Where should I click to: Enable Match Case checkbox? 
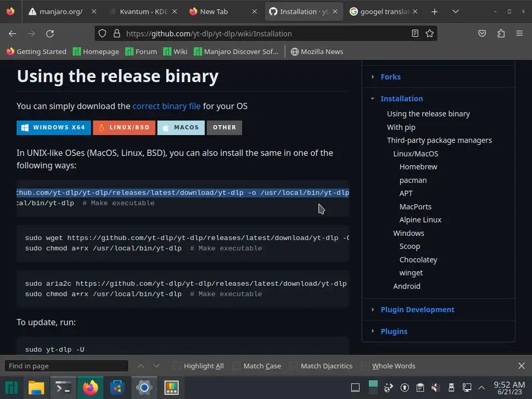pos(236,366)
